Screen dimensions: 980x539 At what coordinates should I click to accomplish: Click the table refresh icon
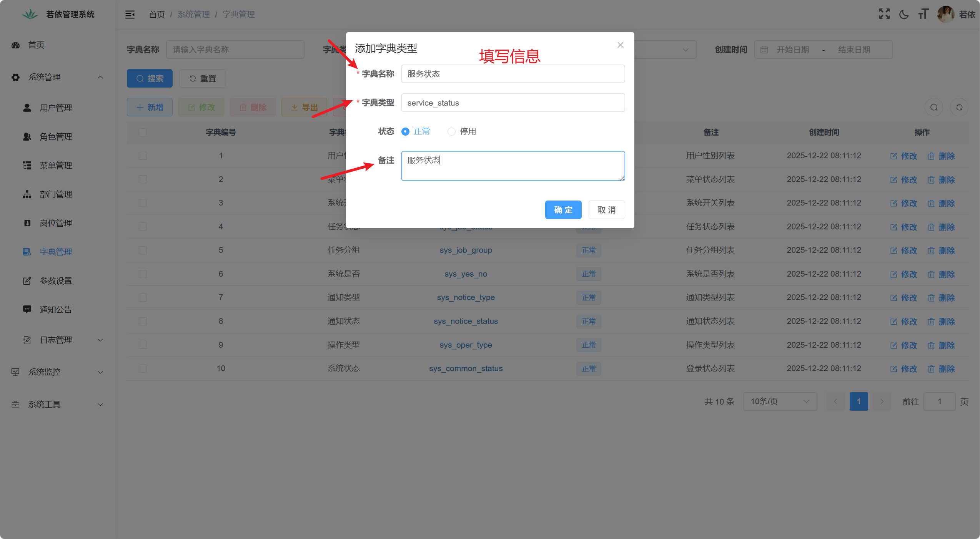[x=959, y=108]
